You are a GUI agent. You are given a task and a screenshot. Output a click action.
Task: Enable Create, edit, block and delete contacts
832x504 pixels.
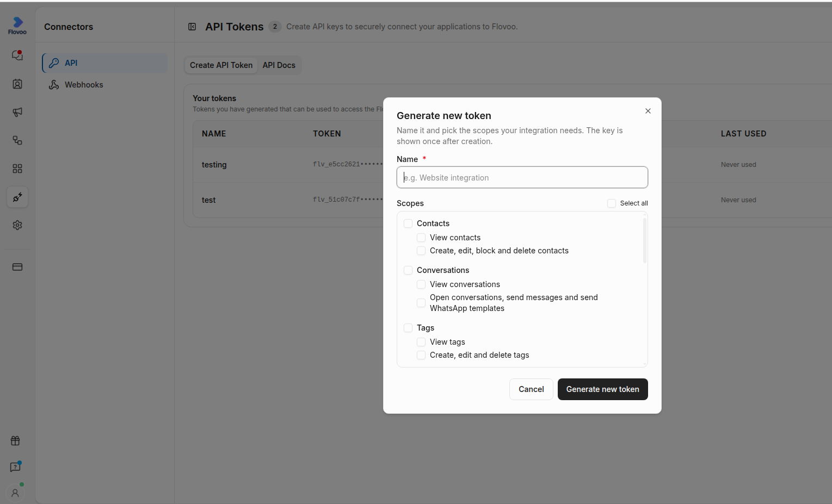tap(421, 251)
